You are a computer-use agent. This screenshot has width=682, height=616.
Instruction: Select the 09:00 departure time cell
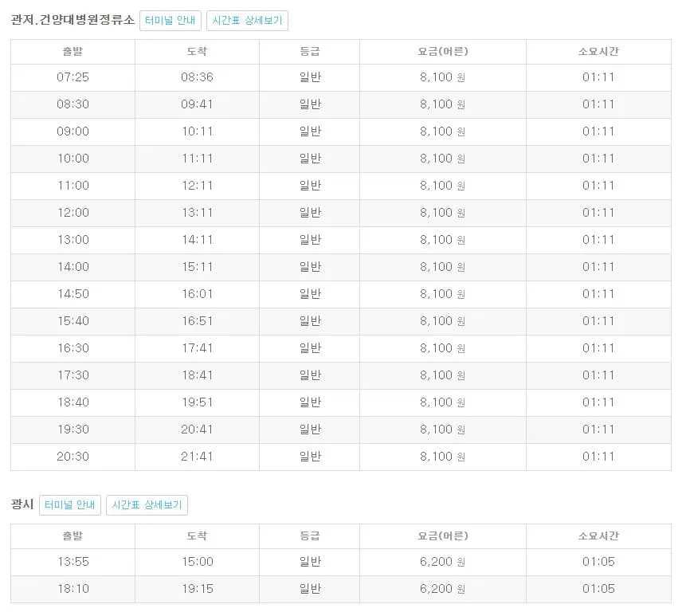click(x=73, y=131)
